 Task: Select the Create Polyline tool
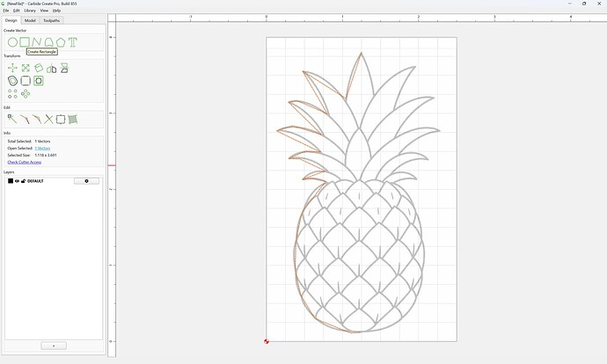click(x=37, y=42)
